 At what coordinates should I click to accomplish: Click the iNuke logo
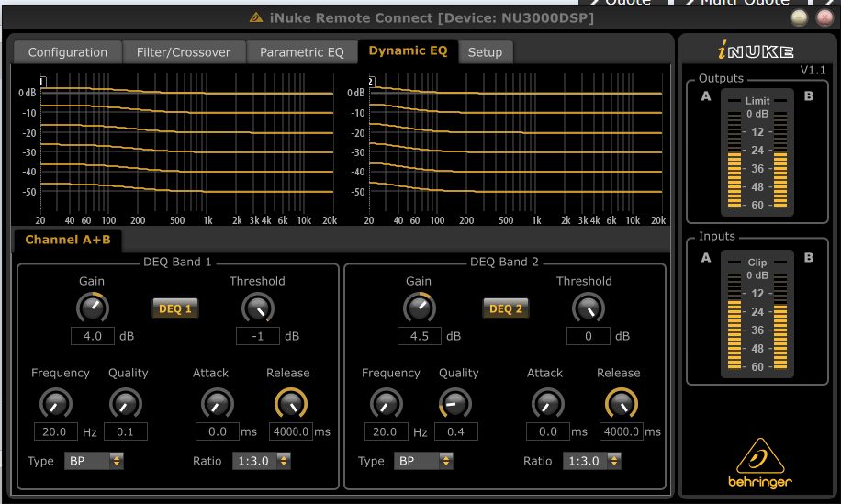pyautogui.click(x=756, y=50)
